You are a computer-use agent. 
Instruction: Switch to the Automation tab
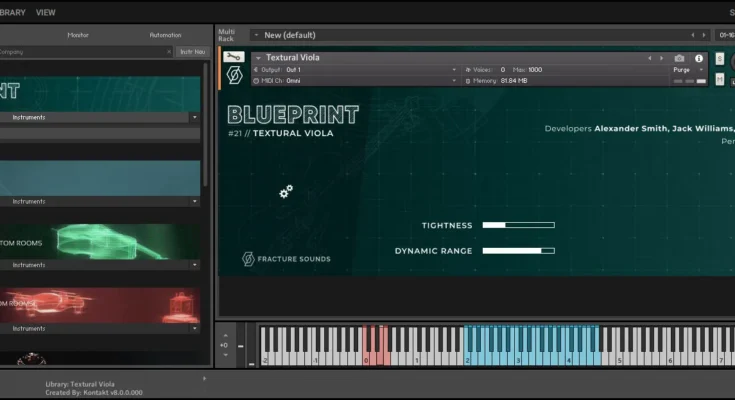pos(165,35)
